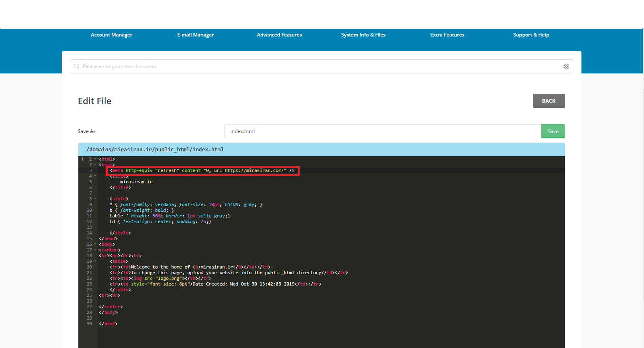The width and height of the screenshot is (644, 348).
Task: Open the Account Manager menu
Action: (x=112, y=35)
